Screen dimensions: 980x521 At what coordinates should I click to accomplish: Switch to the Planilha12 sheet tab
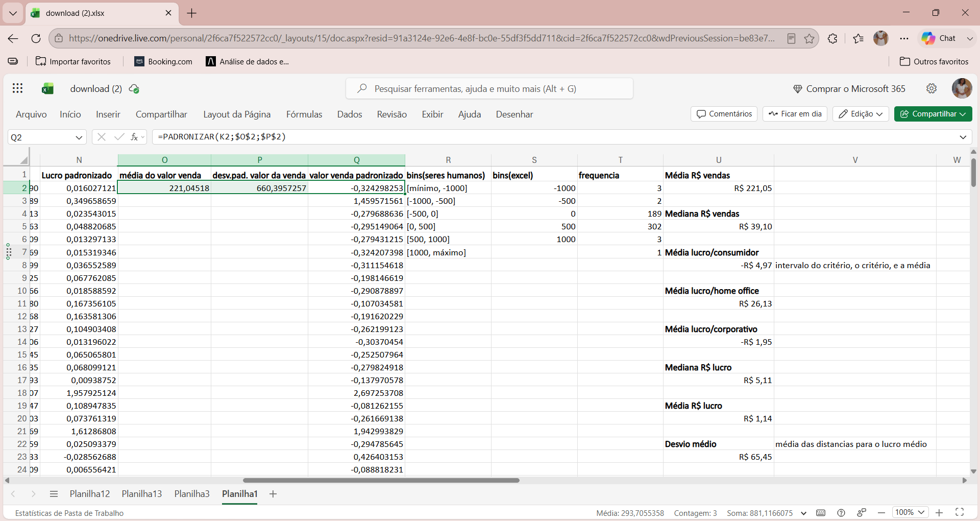90,494
